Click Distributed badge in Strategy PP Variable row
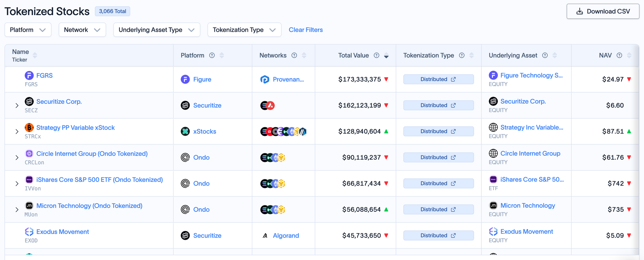 coord(438,131)
